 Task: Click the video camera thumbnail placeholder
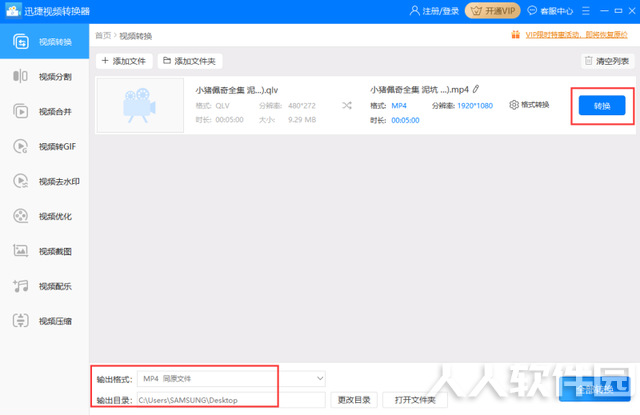(x=140, y=105)
